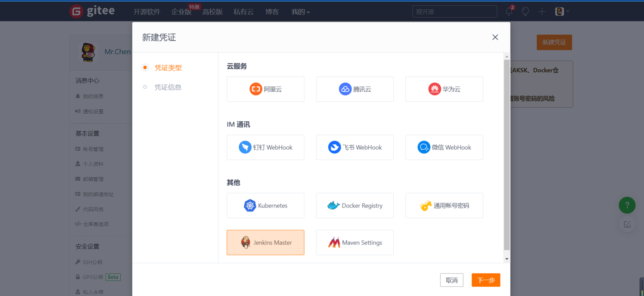Open 代码风格 in the sidebar

click(93, 209)
